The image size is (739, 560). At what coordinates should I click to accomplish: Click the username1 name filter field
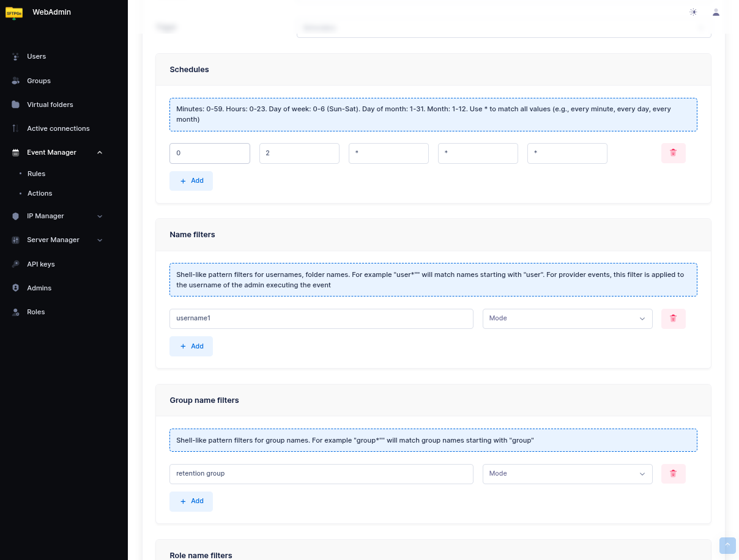click(321, 319)
